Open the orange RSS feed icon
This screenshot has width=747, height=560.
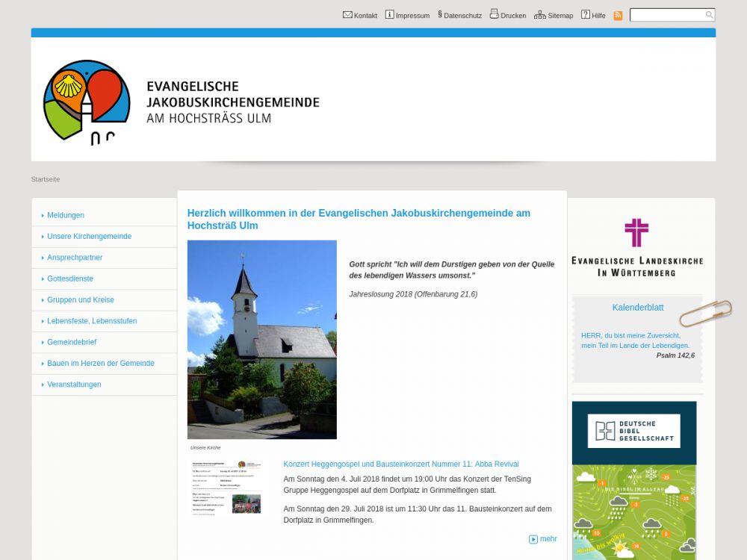(x=618, y=16)
